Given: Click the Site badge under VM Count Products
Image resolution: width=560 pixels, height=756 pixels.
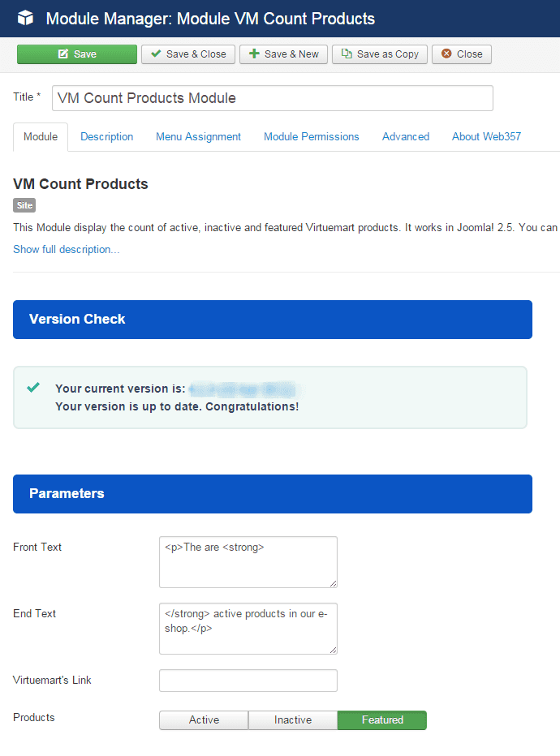Looking at the screenshot, I should [24, 205].
